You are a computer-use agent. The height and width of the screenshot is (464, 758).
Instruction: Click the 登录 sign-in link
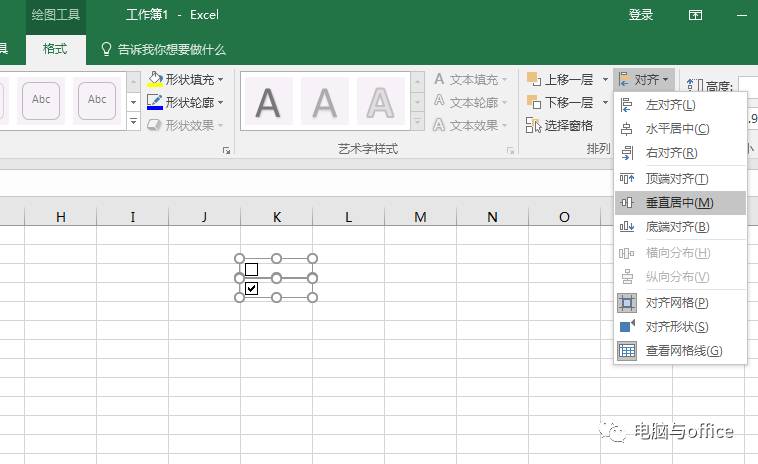pos(641,15)
